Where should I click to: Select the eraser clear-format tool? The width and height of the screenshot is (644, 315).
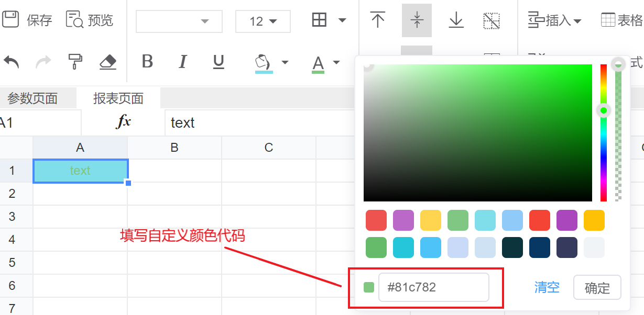108,62
